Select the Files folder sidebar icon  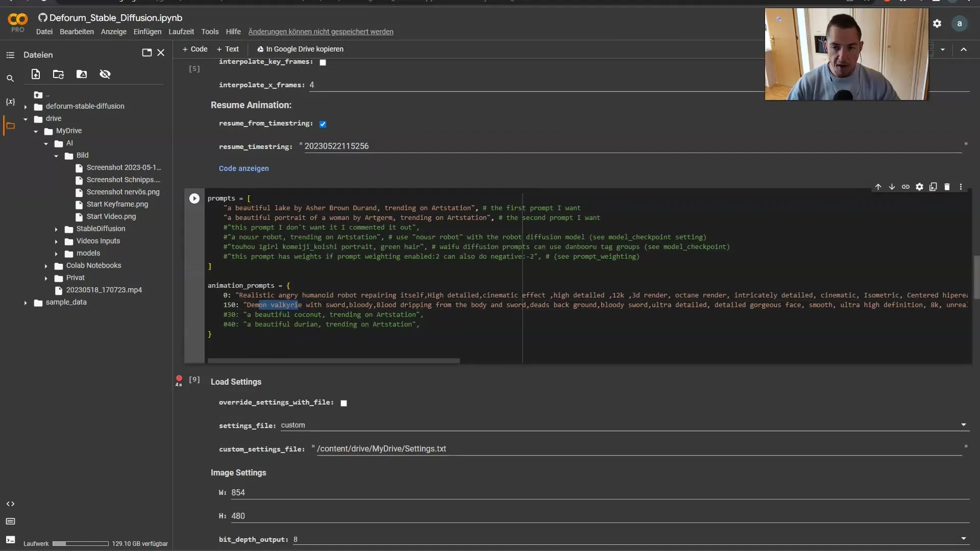tap(10, 126)
